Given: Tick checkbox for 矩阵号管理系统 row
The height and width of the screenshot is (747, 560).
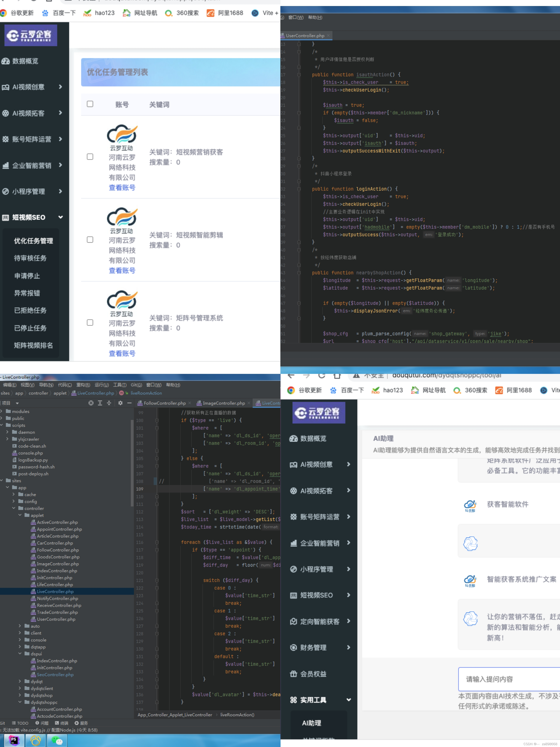Looking at the screenshot, I should [90, 322].
